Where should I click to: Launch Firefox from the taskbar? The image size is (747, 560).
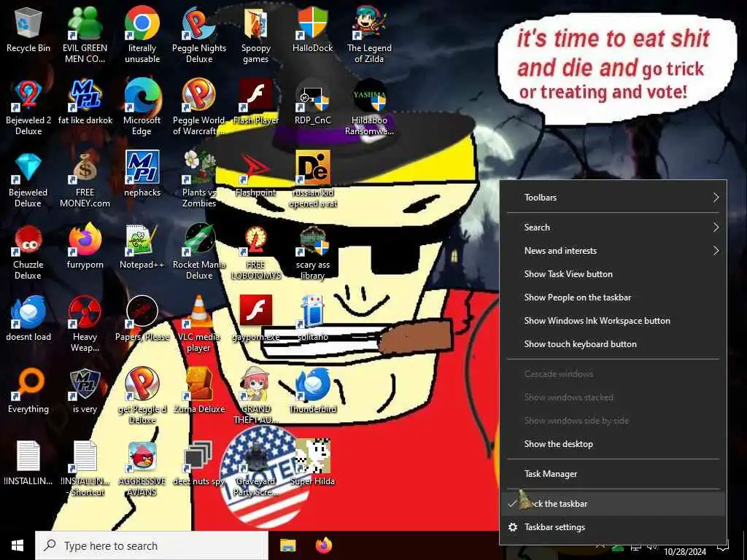pyautogui.click(x=324, y=545)
